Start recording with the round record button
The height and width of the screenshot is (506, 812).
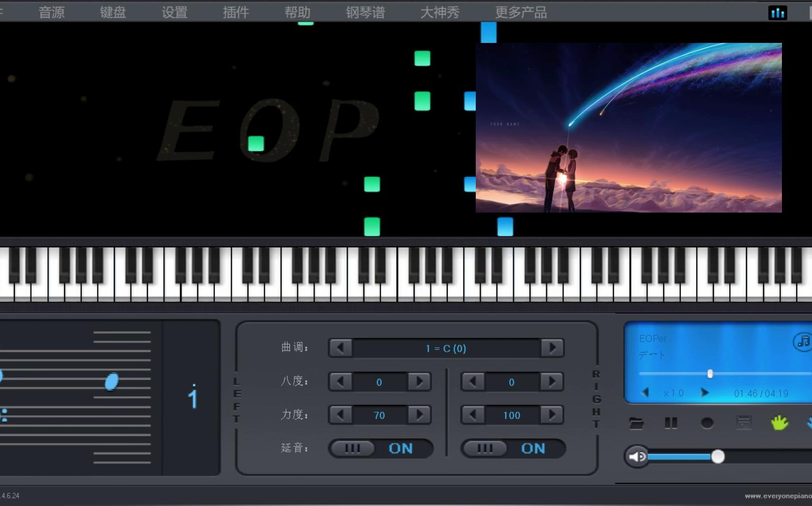[707, 423]
